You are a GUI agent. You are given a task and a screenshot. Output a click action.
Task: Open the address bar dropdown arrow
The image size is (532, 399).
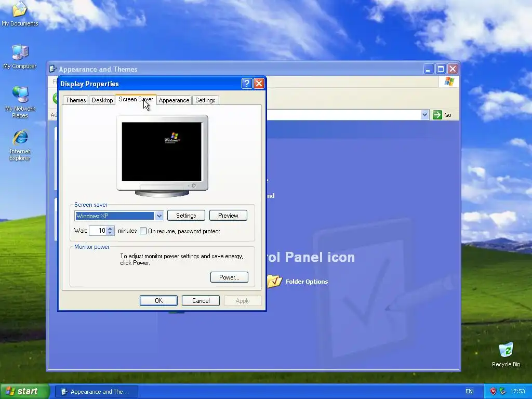tap(424, 115)
